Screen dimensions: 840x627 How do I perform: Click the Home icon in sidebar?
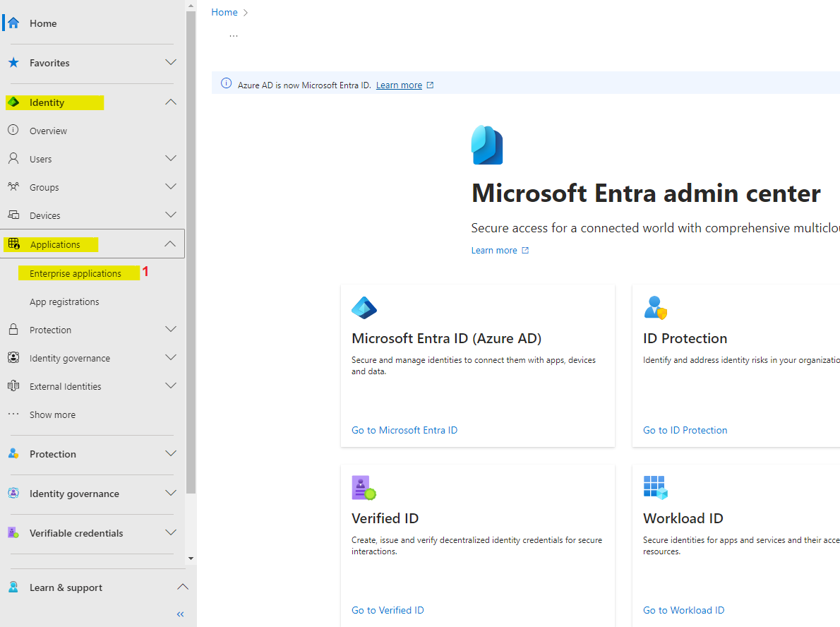tap(13, 23)
